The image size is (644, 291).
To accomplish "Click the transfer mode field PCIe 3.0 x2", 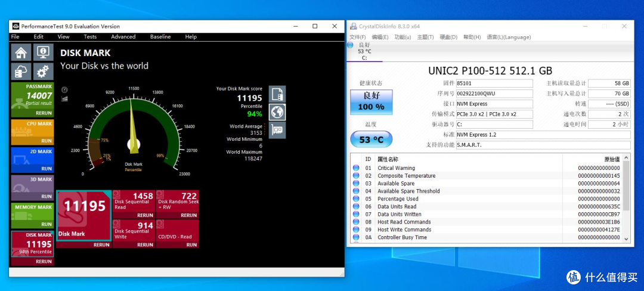I will click(494, 114).
